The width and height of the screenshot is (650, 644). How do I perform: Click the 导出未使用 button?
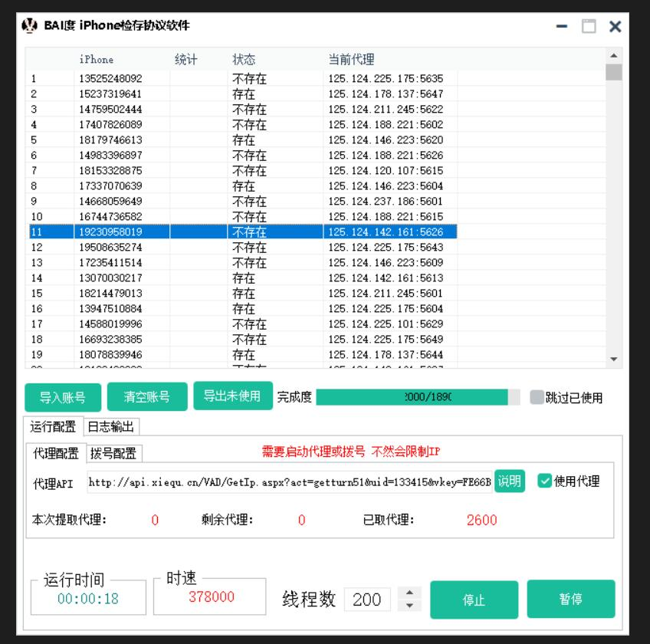pos(232,396)
